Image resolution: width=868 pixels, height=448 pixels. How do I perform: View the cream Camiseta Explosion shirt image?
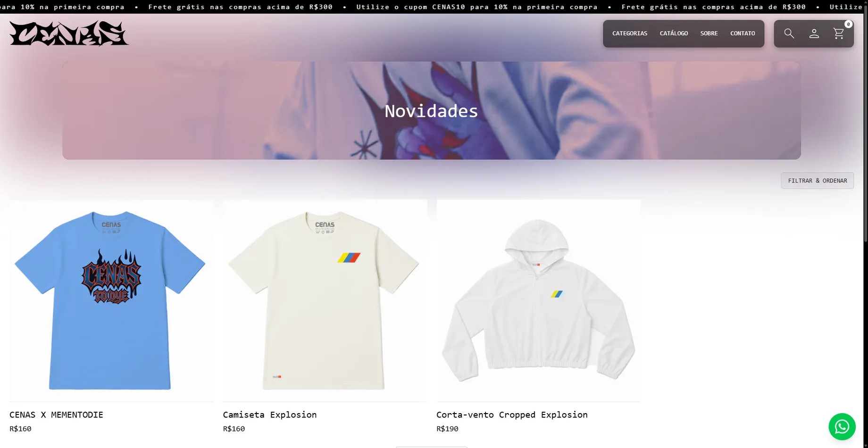(325, 300)
